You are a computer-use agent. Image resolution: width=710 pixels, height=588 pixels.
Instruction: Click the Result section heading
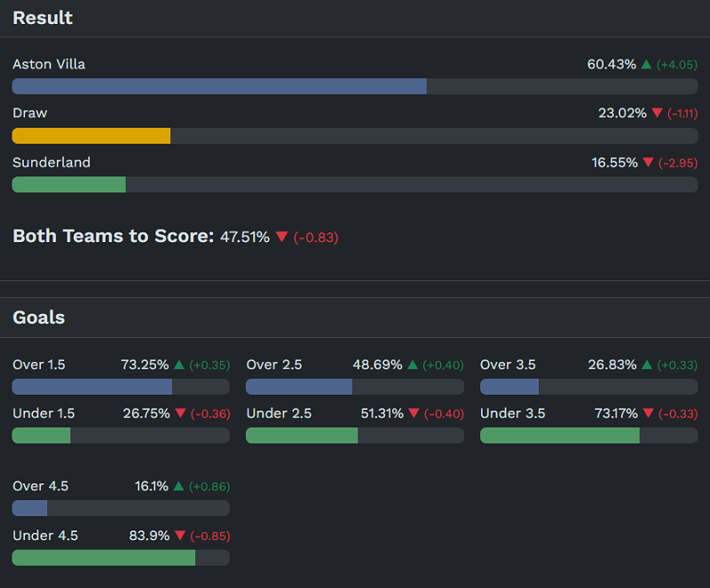tap(43, 18)
